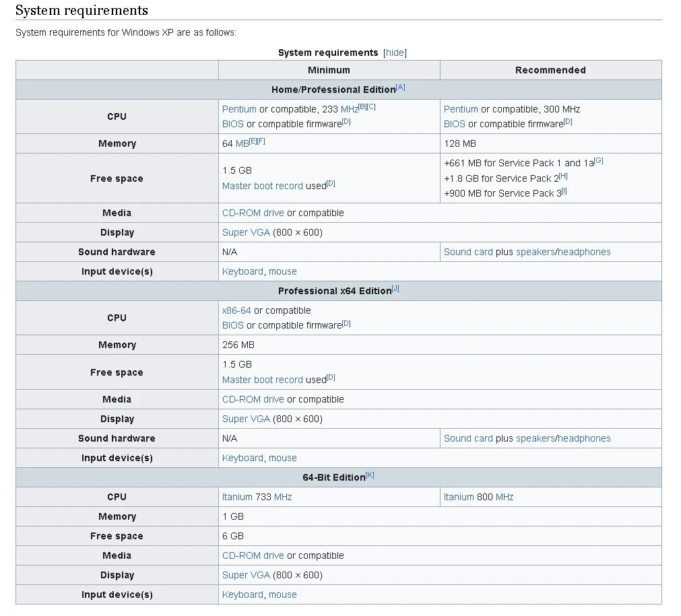Open the Pentium link in Recommended column
This screenshot has height=616, width=681.
pyautogui.click(x=461, y=109)
